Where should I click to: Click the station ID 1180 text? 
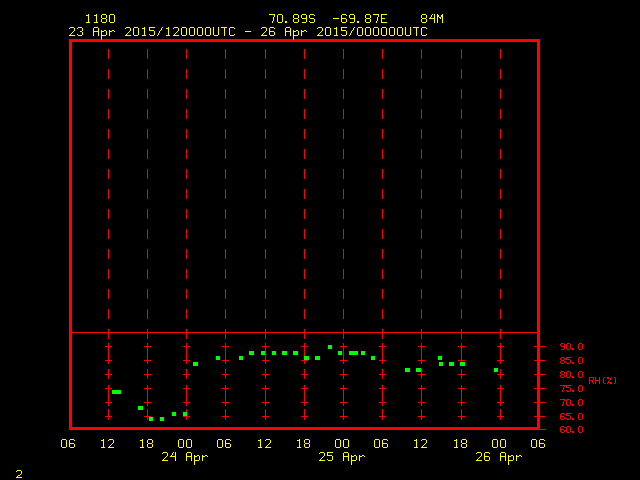[x=100, y=19]
